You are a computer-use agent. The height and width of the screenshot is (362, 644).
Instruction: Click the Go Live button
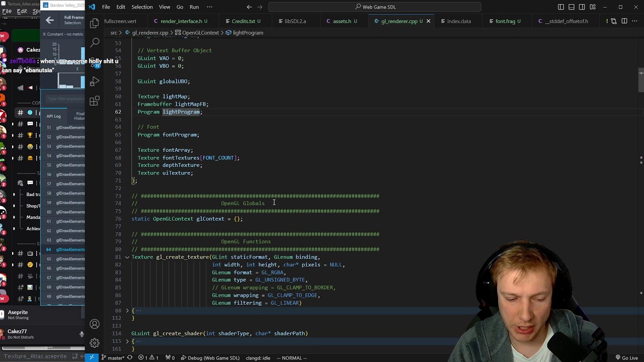626,358
